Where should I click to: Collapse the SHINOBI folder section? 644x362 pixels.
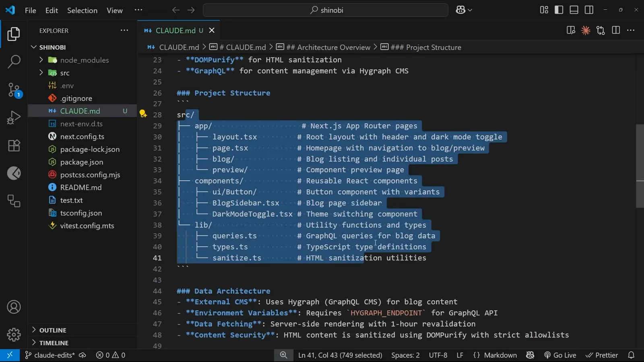[x=82, y=47]
